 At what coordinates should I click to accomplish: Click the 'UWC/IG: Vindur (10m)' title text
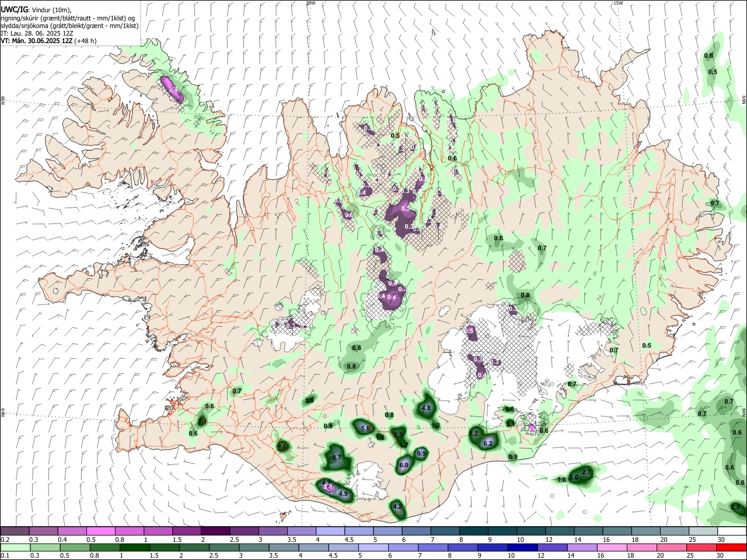[x=36, y=10]
